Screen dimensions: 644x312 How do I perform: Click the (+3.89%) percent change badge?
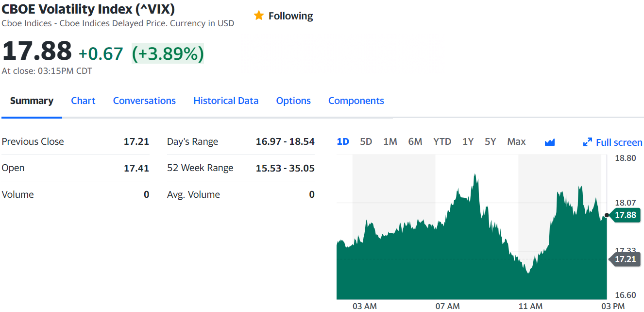tap(168, 53)
